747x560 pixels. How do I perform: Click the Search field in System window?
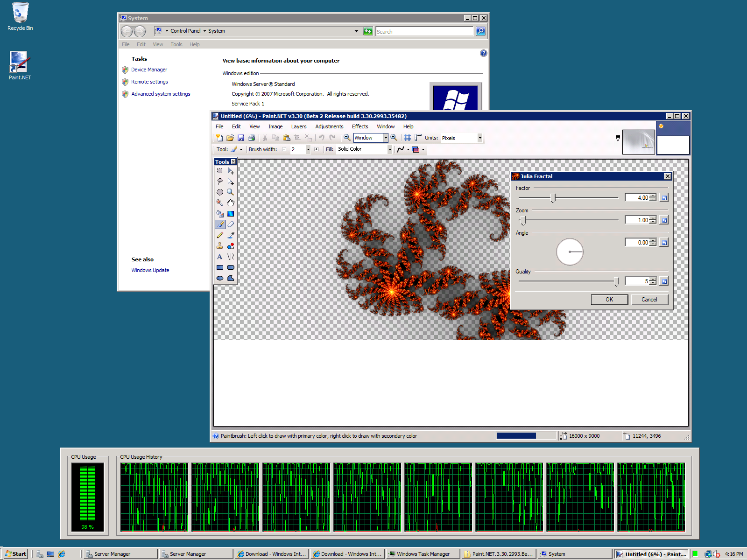tap(424, 31)
